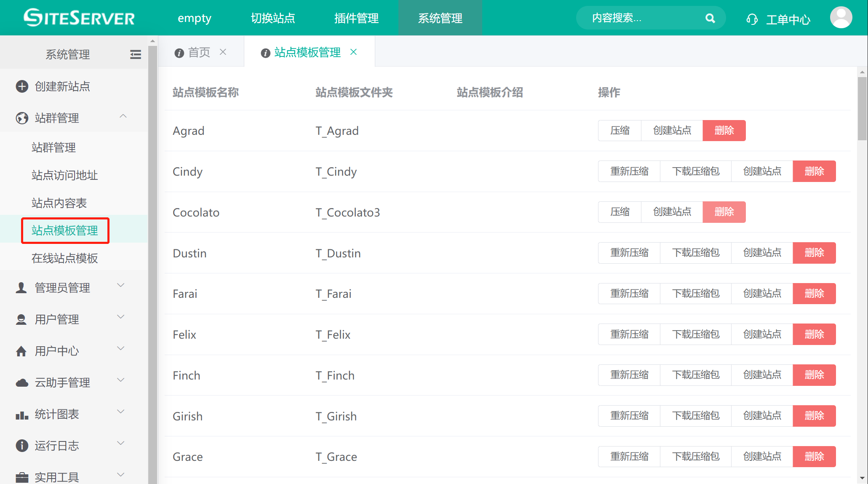The height and width of the screenshot is (484, 868).
Task: Close the 站点模板管理 tab
Action: click(x=354, y=52)
